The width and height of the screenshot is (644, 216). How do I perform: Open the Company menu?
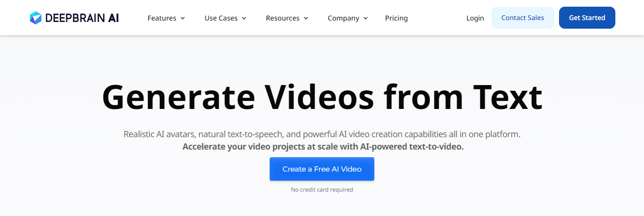pyautogui.click(x=343, y=18)
